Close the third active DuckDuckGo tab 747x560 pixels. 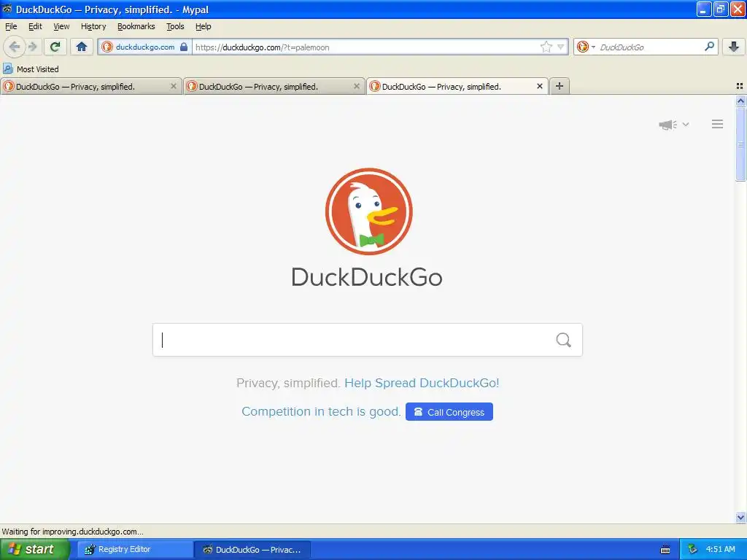[539, 86]
